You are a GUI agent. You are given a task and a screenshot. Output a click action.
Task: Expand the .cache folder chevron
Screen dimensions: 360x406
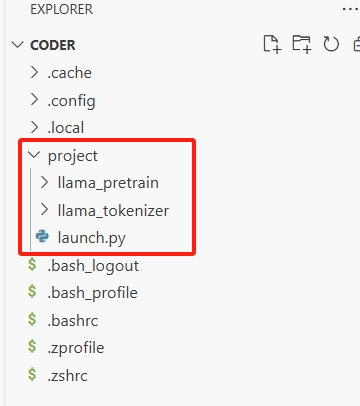click(34, 72)
